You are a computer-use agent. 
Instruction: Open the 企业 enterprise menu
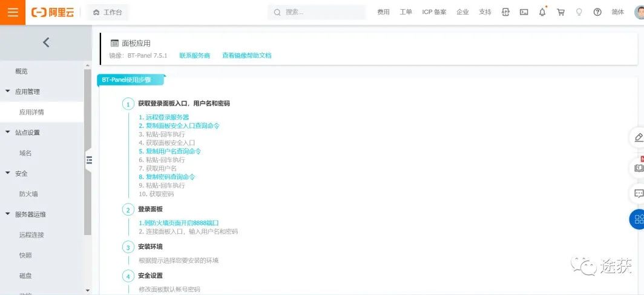(x=462, y=12)
